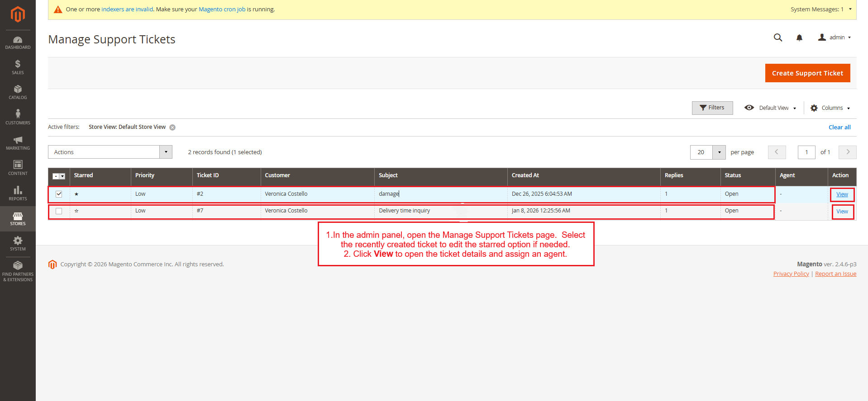The width and height of the screenshot is (868, 401).
Task: Open the Privacy Policy link
Action: [791, 274]
